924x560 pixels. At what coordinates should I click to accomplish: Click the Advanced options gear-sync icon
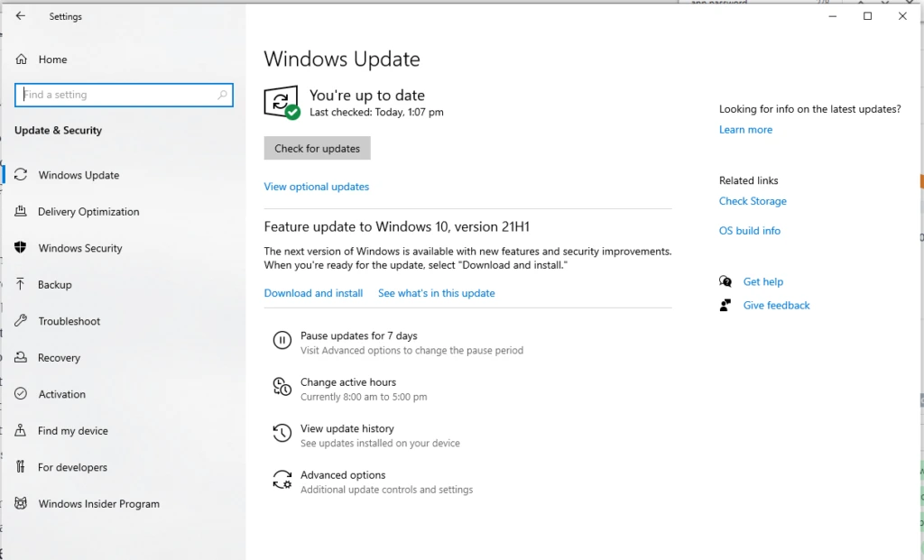tap(282, 480)
